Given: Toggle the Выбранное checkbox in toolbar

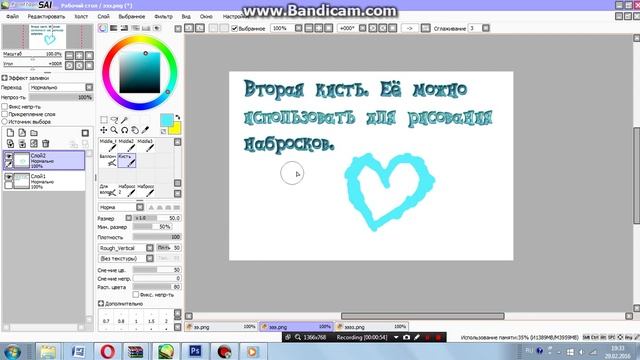Looking at the screenshot, I should 234,28.
